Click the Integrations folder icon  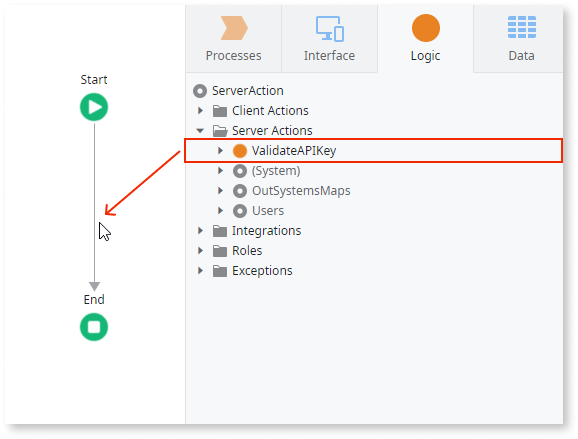[220, 231]
